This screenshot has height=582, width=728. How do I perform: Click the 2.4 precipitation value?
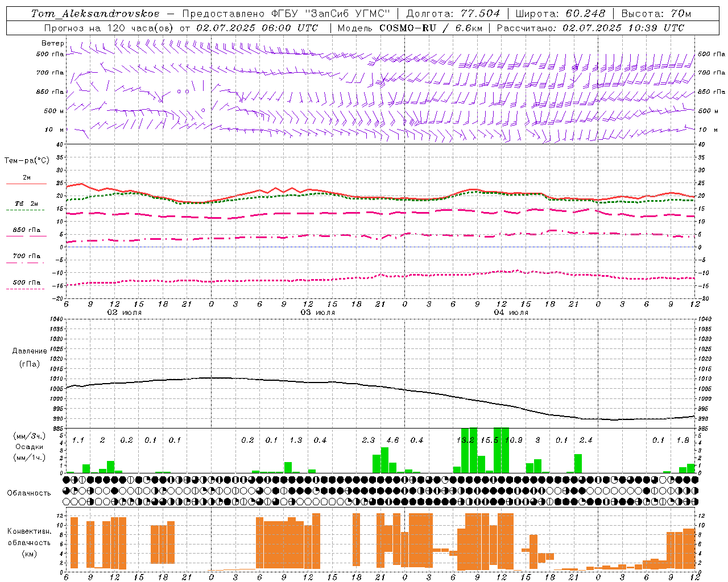(586, 440)
